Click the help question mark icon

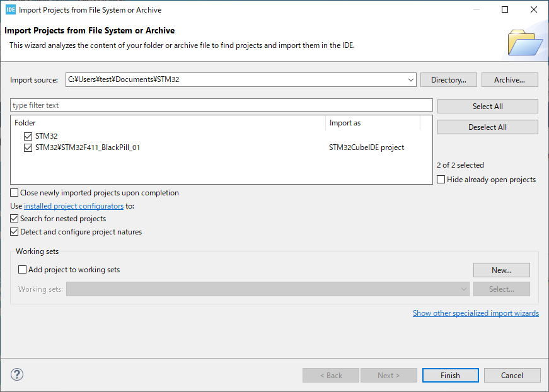point(17,374)
